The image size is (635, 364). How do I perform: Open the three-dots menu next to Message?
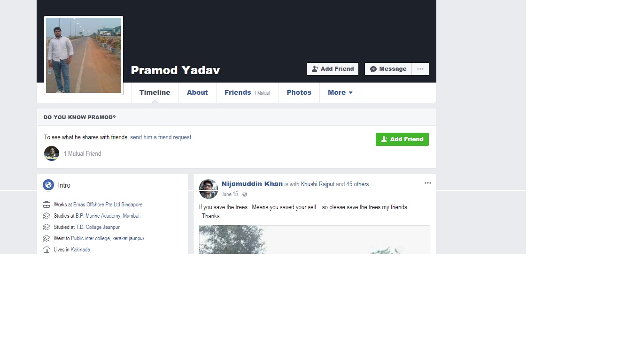click(420, 69)
